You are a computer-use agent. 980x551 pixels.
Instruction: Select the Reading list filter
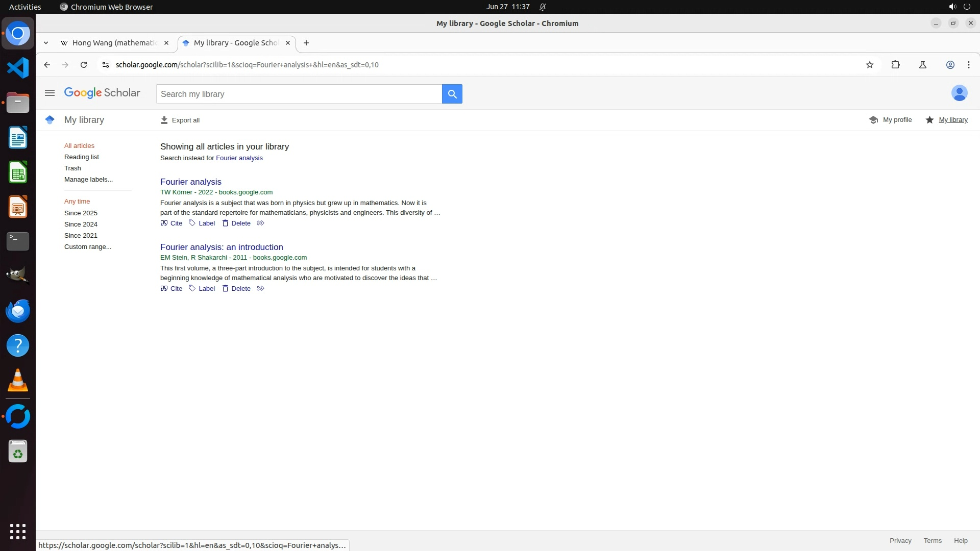pos(82,157)
